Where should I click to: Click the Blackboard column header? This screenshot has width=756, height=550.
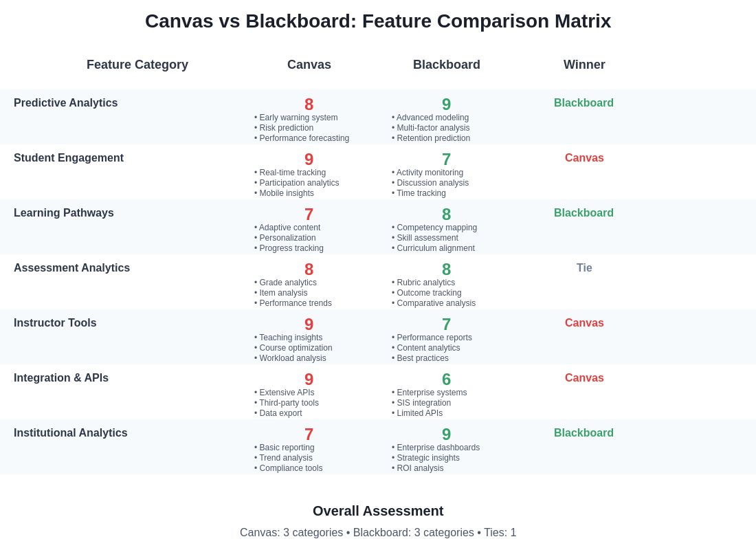point(447,65)
